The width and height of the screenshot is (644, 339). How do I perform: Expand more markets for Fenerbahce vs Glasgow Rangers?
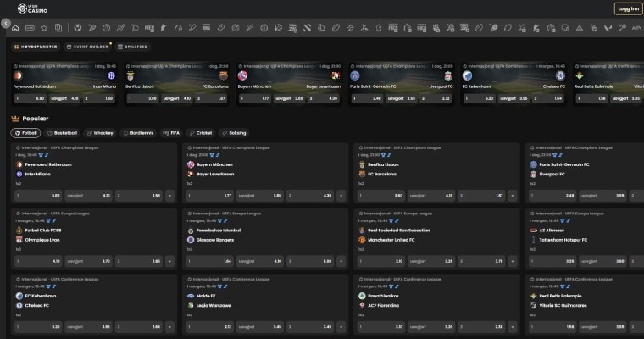[x=341, y=261]
